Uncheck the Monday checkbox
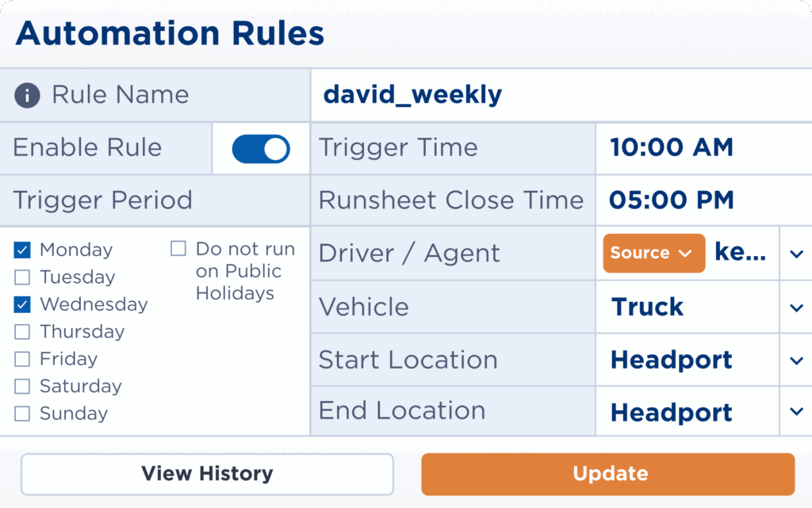The width and height of the screenshot is (812, 508). [x=23, y=250]
